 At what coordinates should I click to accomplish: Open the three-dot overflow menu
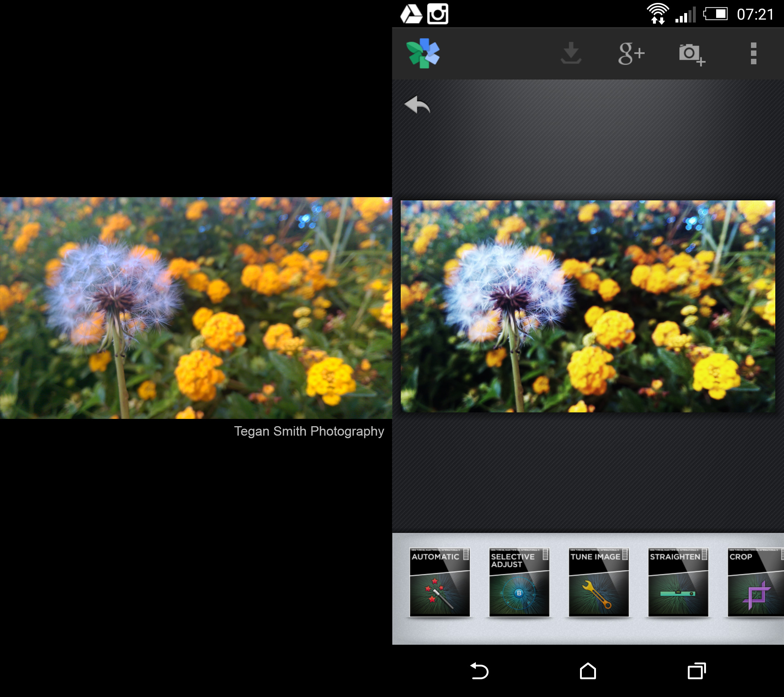(x=753, y=53)
